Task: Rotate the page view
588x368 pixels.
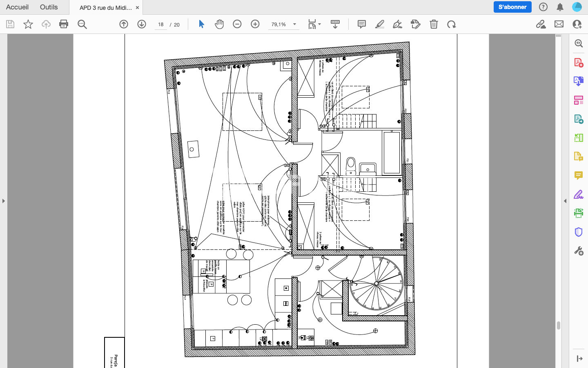Action: tap(451, 24)
